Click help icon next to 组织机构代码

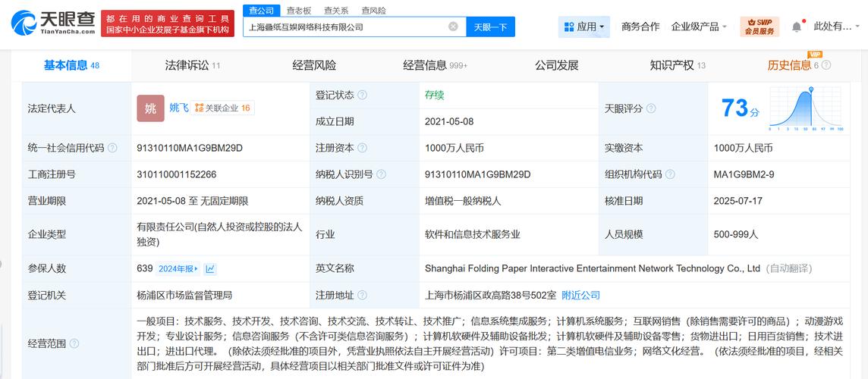(670, 174)
